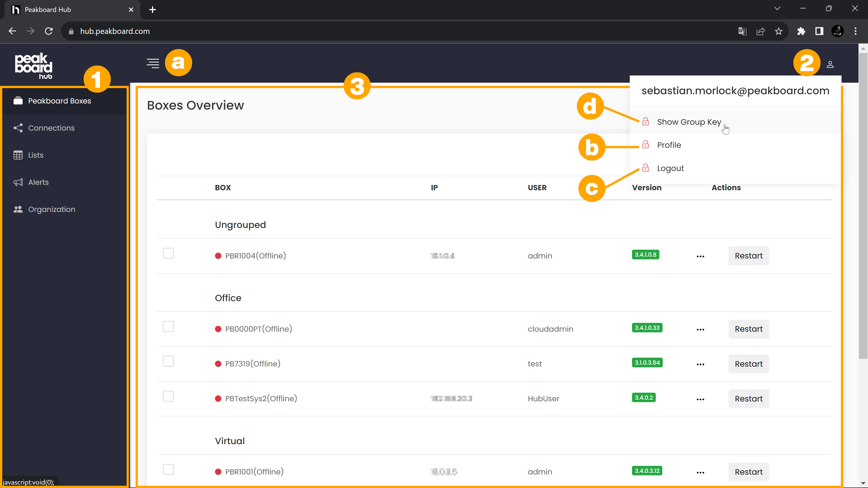
Task: Open the Chrome three-dot menu
Action: click(856, 31)
